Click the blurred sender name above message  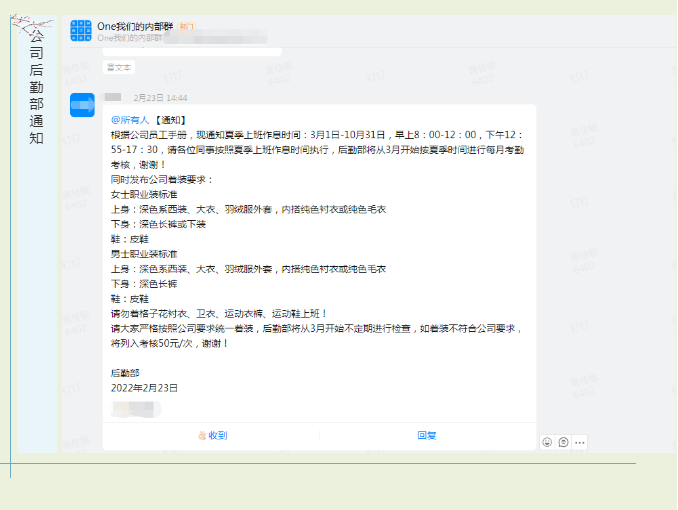(113, 97)
